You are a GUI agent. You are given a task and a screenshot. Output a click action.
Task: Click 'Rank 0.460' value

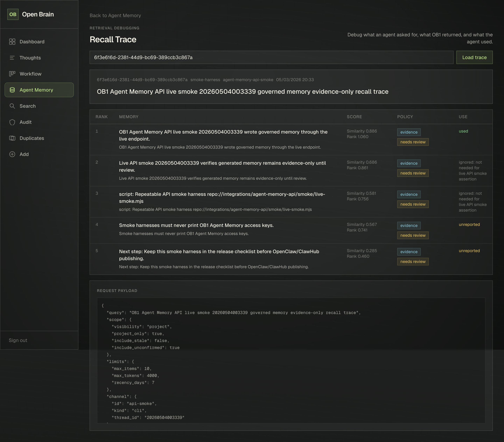coord(358,256)
